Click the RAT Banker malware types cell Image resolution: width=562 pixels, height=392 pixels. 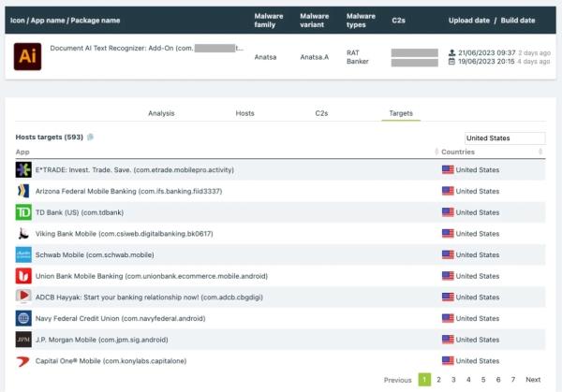click(358, 57)
